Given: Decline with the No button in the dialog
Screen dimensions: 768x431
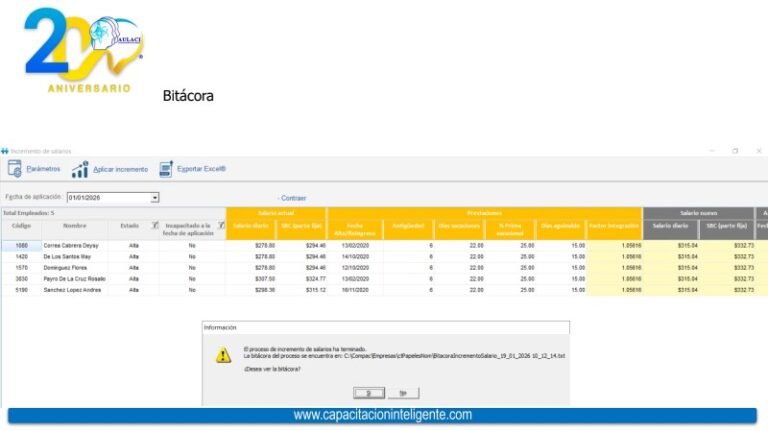Looking at the screenshot, I should tap(403, 393).
